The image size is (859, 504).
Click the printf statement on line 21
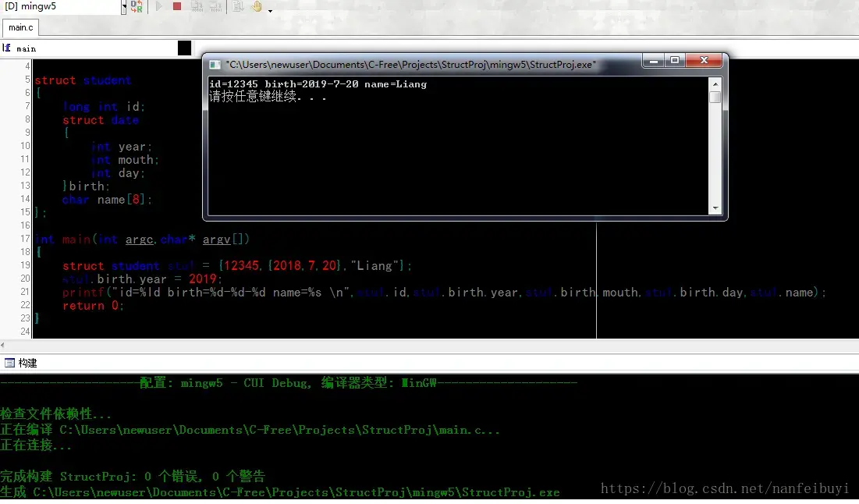click(x=444, y=293)
